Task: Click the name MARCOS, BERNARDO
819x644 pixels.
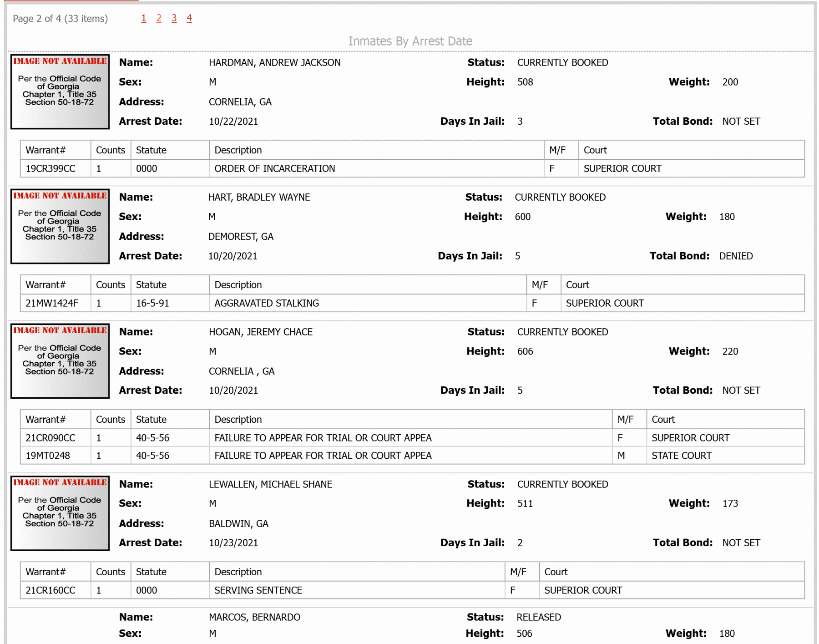Action: (254, 617)
